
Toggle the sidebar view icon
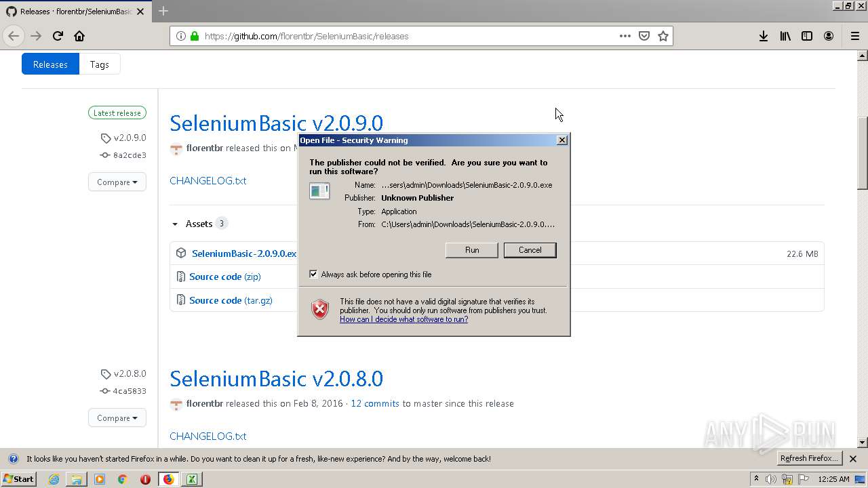tap(807, 36)
